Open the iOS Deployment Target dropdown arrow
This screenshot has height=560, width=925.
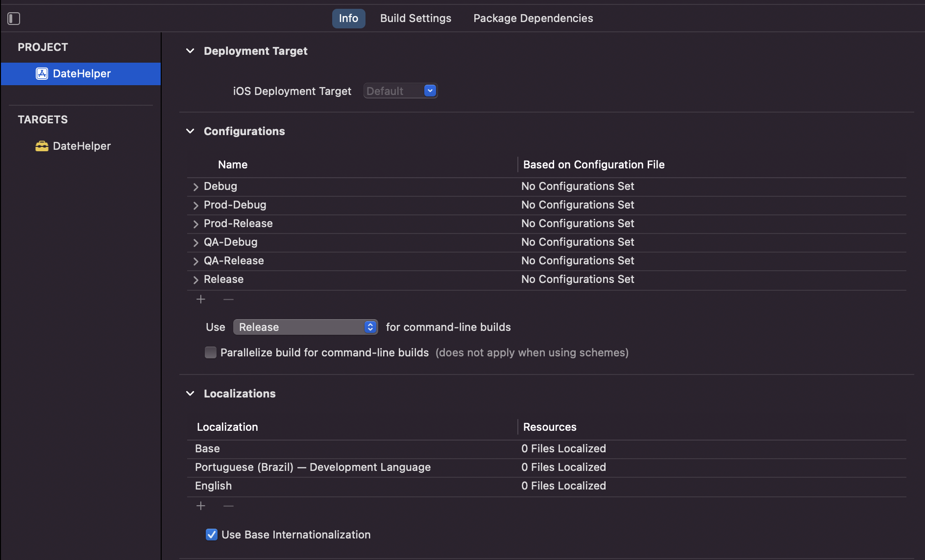tap(430, 91)
